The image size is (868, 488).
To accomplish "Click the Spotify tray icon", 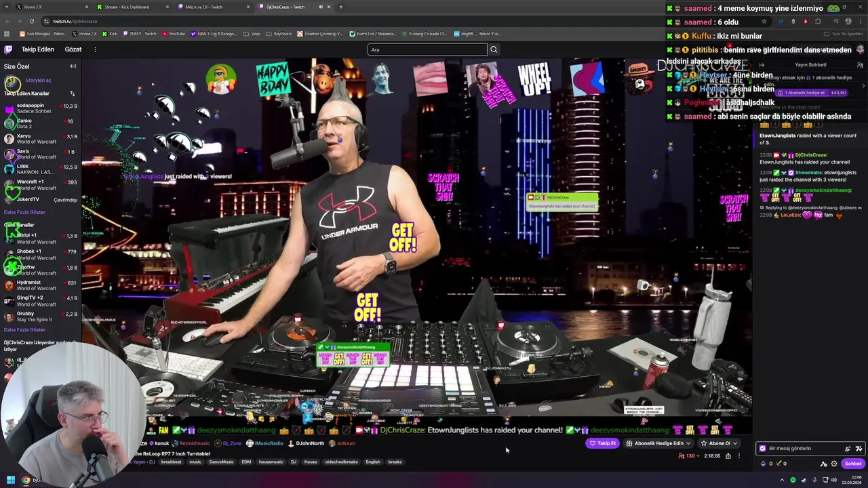I will pos(793,480).
